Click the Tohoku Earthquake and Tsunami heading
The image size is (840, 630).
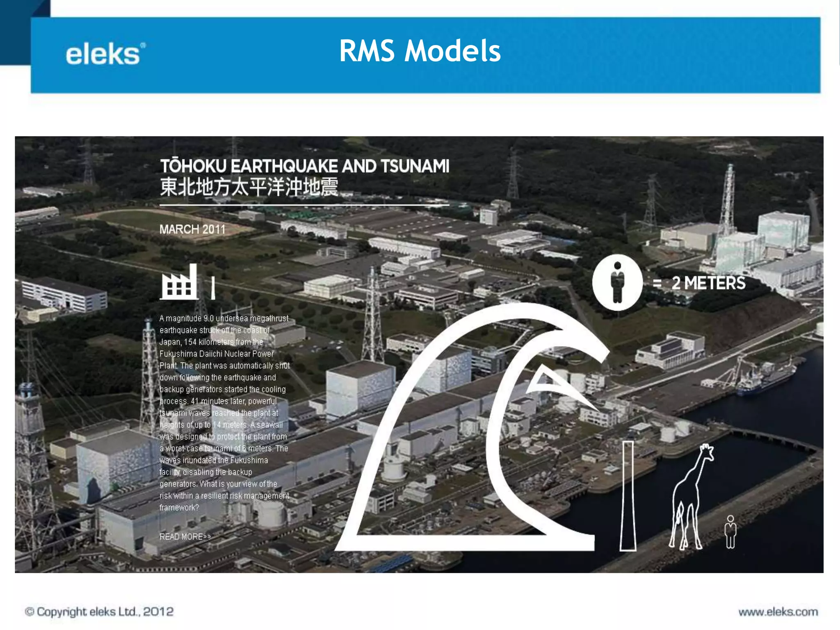[x=305, y=166]
